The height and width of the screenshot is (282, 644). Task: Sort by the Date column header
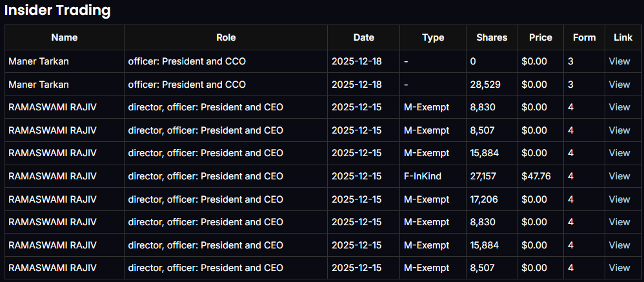click(364, 37)
